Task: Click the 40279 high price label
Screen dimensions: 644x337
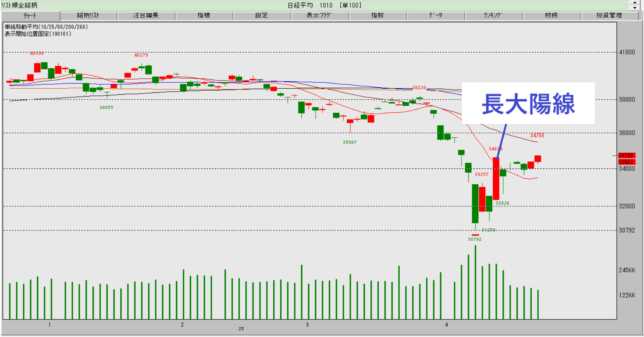Action: [141, 55]
